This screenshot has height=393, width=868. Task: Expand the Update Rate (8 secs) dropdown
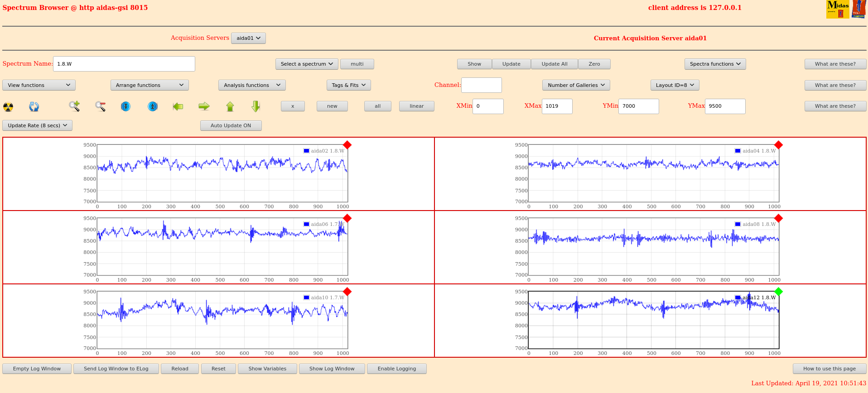[38, 125]
